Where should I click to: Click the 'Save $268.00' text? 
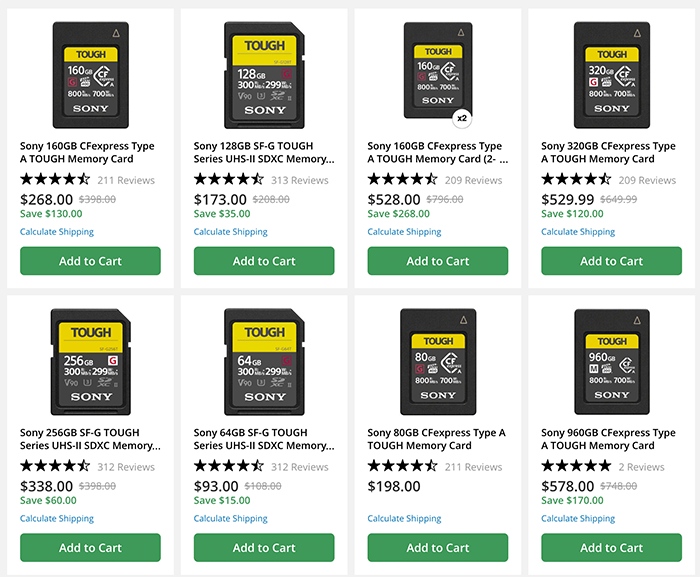coord(398,214)
